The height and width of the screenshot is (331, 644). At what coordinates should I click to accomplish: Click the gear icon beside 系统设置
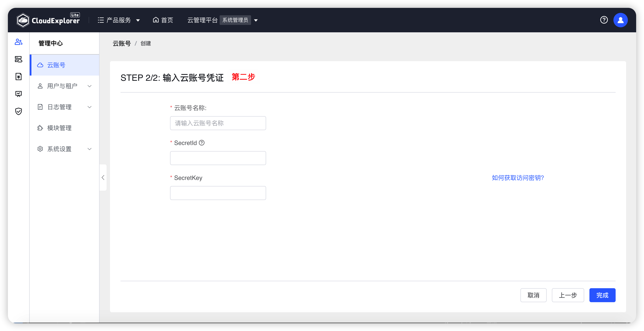(40, 149)
